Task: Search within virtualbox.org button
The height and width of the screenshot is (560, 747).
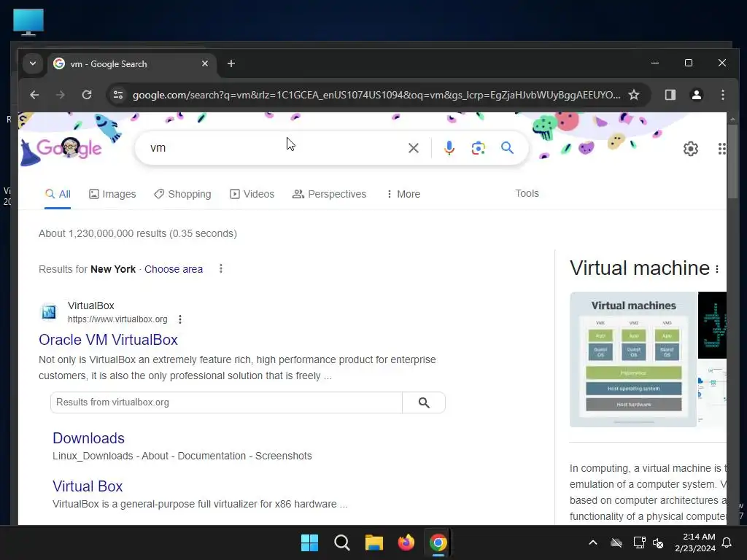Action: (424, 402)
